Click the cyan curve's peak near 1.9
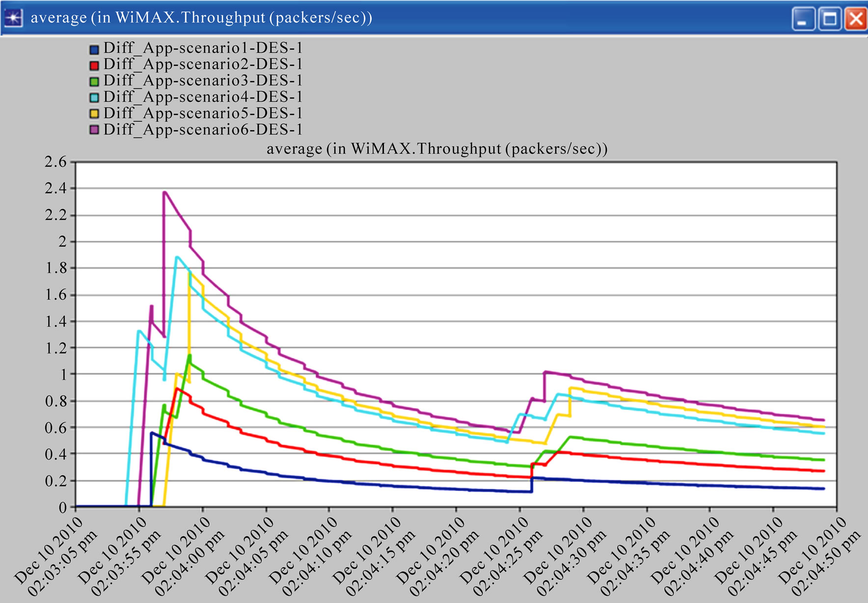This screenshot has width=868, height=603. click(177, 257)
